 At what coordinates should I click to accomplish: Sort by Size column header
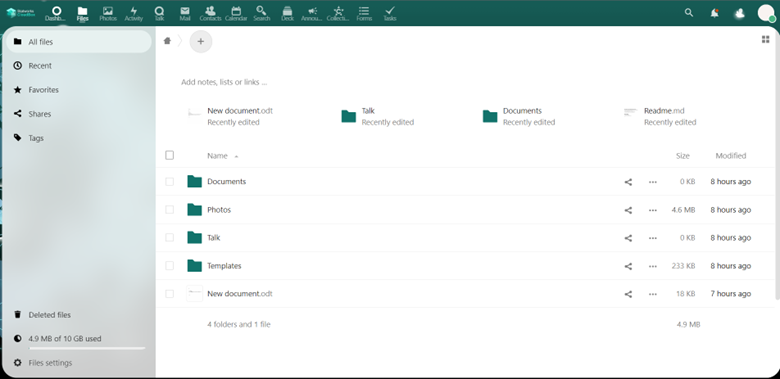(682, 156)
